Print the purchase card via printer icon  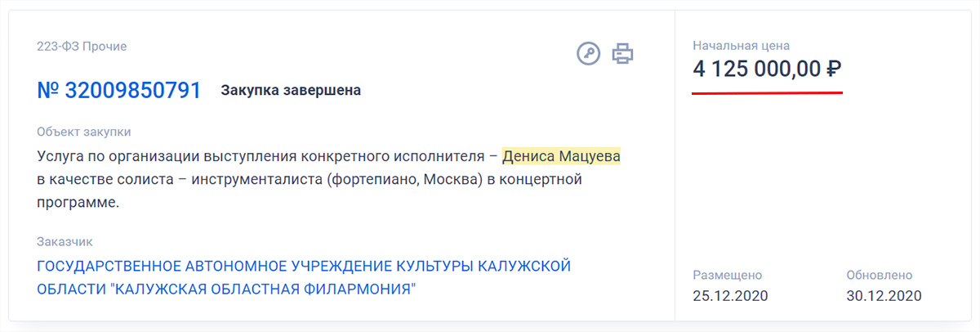click(x=623, y=53)
